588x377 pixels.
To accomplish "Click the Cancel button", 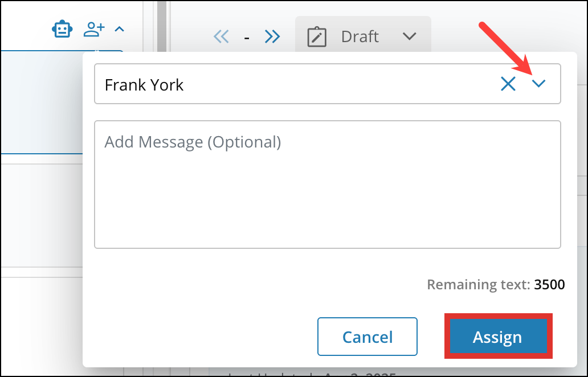I will click(x=367, y=337).
